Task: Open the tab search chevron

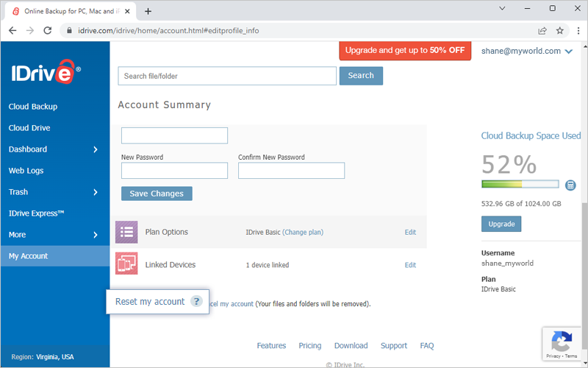Action: pos(503,8)
